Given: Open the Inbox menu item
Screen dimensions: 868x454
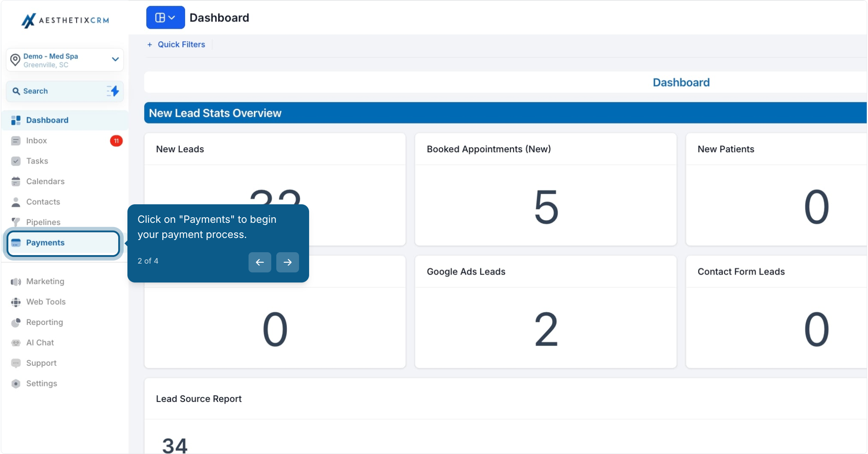Looking at the screenshot, I should click(x=65, y=141).
